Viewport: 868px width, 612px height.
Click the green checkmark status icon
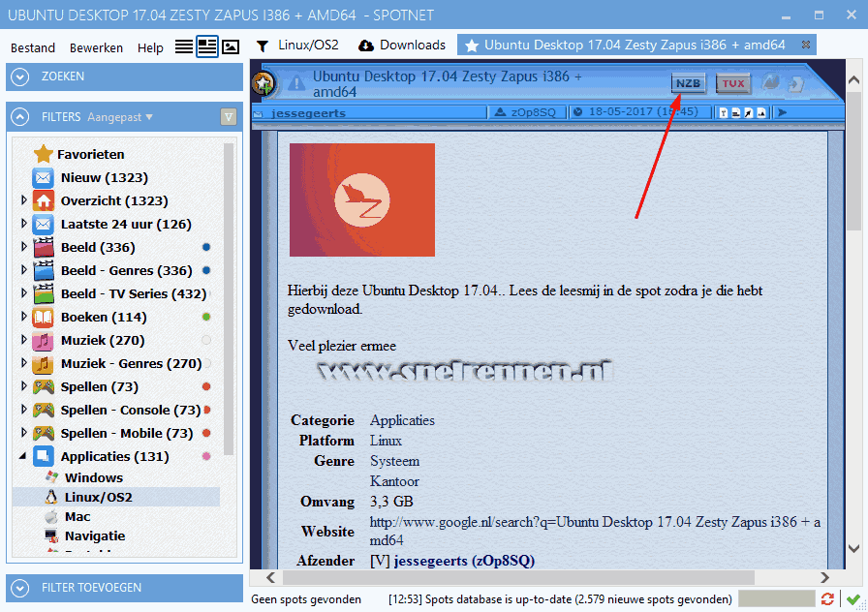853,598
